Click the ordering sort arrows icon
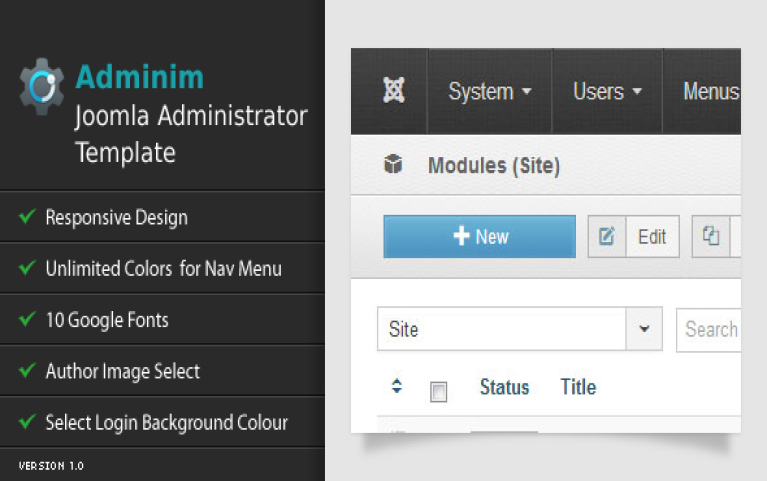Viewport: 767px width, 481px height. tap(397, 386)
